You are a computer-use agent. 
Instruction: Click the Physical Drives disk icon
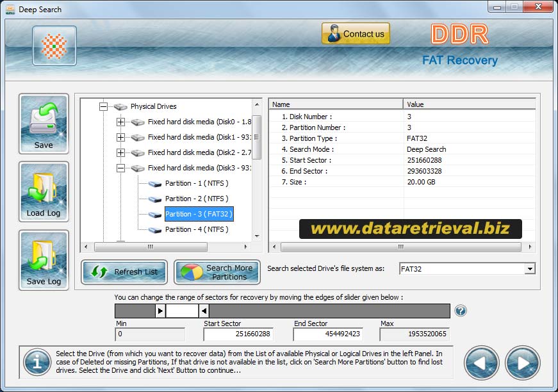(x=120, y=106)
